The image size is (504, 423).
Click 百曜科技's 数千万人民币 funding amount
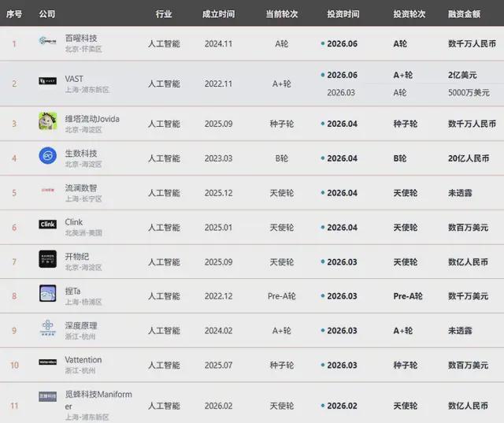point(472,43)
